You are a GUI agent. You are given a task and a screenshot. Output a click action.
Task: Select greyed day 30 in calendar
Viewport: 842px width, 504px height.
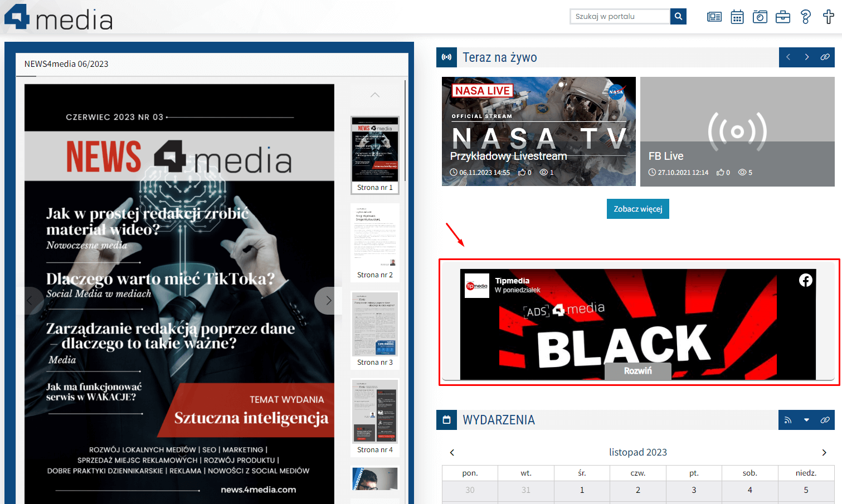470,490
